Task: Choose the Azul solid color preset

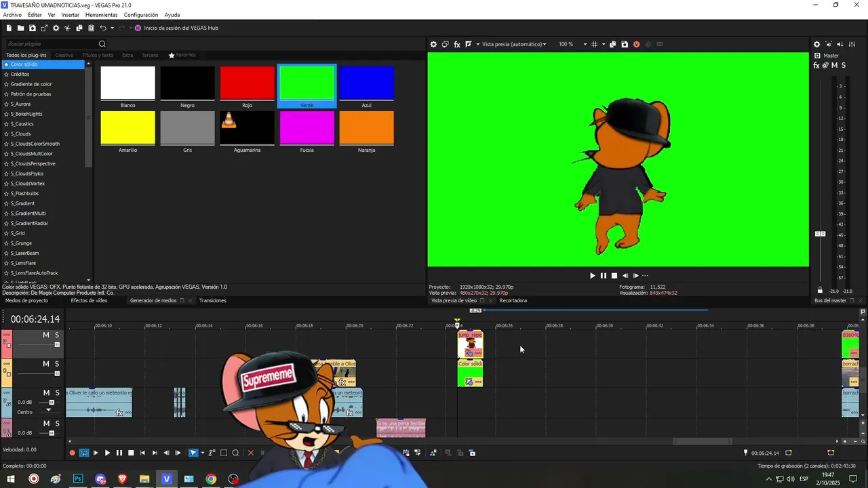Action: pos(367,87)
